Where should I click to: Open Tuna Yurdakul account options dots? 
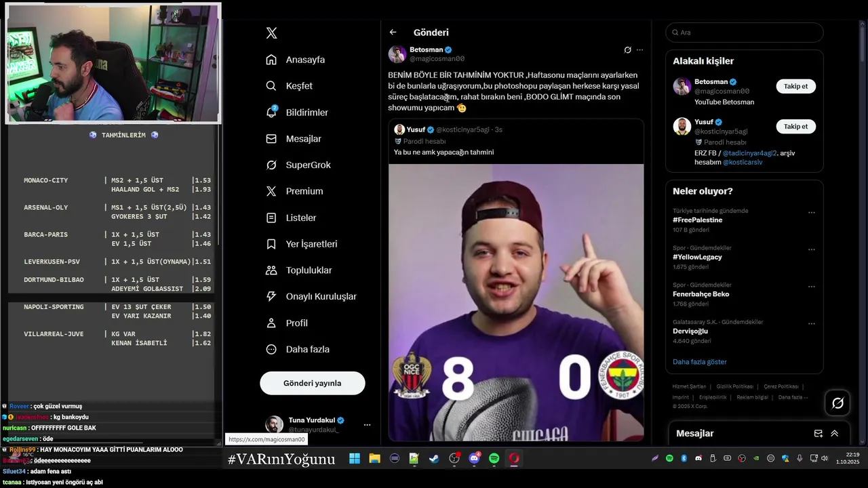tap(367, 425)
